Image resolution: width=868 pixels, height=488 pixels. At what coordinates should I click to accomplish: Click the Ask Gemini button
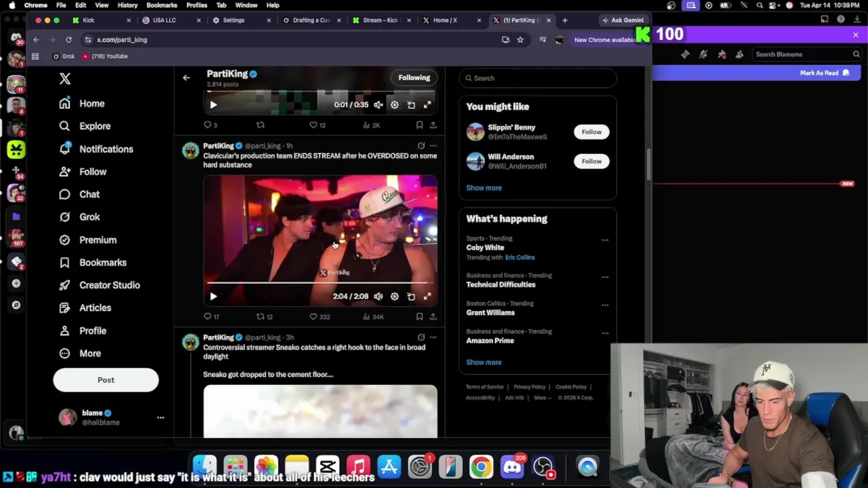coord(623,20)
